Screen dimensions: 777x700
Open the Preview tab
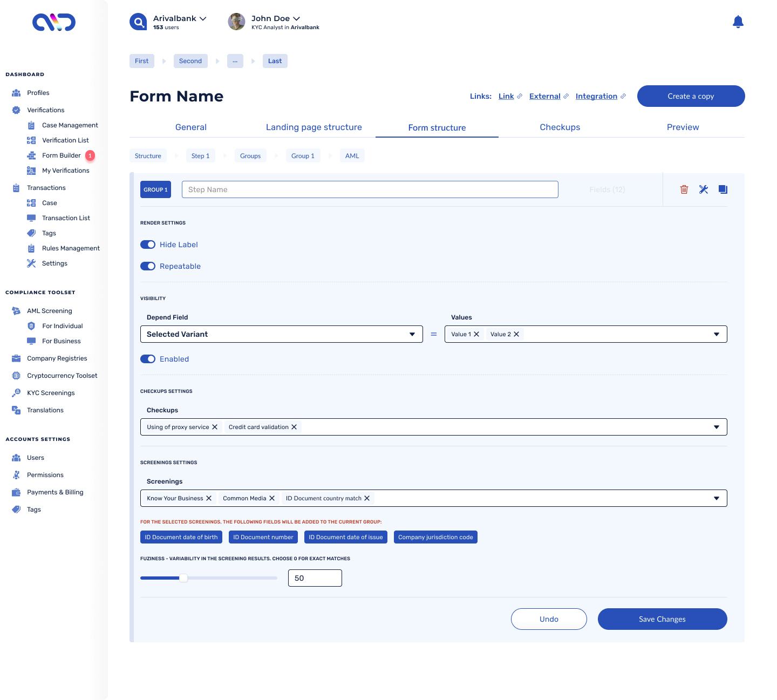[683, 127]
